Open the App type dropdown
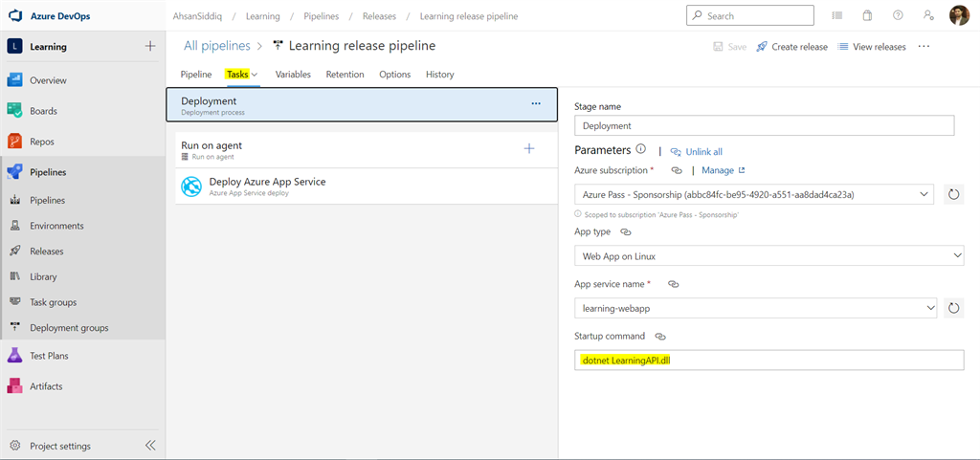This screenshot has height=460, width=980. point(958,255)
